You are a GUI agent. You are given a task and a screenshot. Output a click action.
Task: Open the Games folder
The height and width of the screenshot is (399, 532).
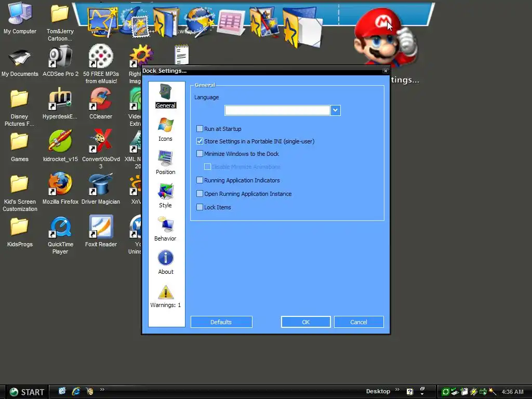click(x=19, y=147)
